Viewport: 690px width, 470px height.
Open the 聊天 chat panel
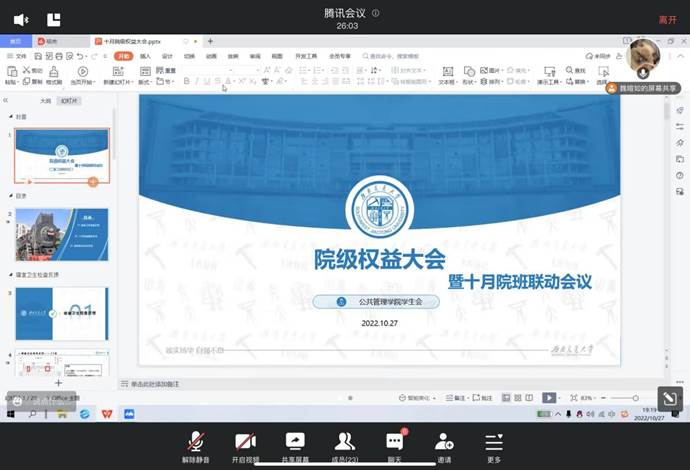pyautogui.click(x=394, y=441)
